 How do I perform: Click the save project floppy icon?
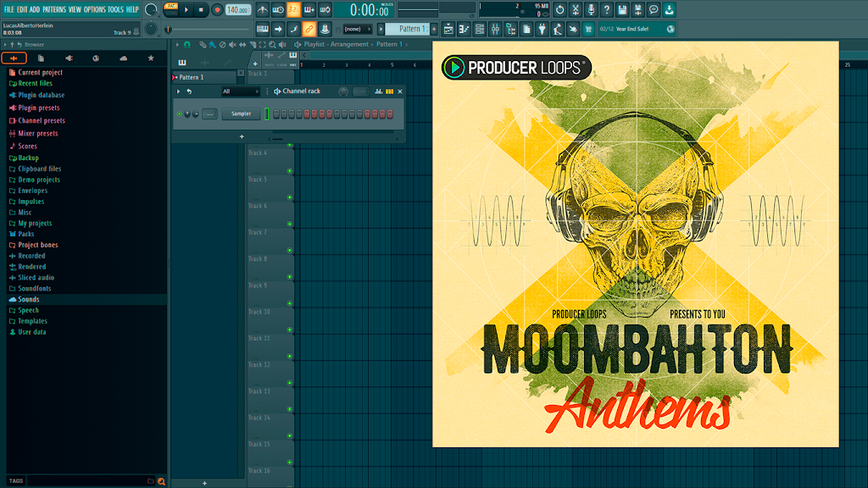(x=622, y=10)
